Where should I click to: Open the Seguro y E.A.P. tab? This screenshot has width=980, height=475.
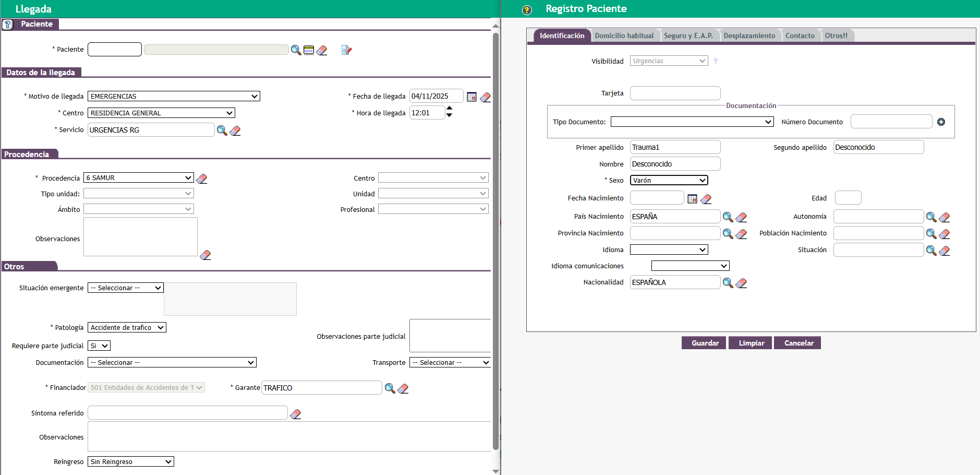click(x=688, y=36)
